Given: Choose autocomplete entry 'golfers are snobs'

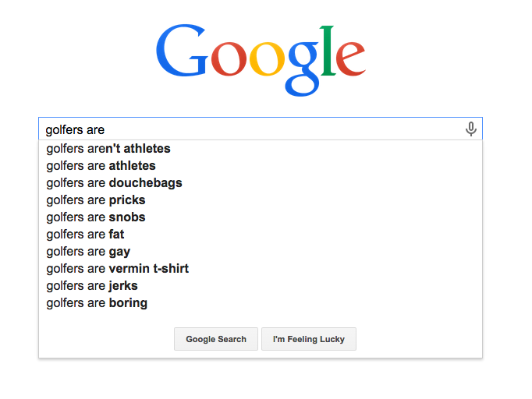Looking at the screenshot, I should 261,217.
